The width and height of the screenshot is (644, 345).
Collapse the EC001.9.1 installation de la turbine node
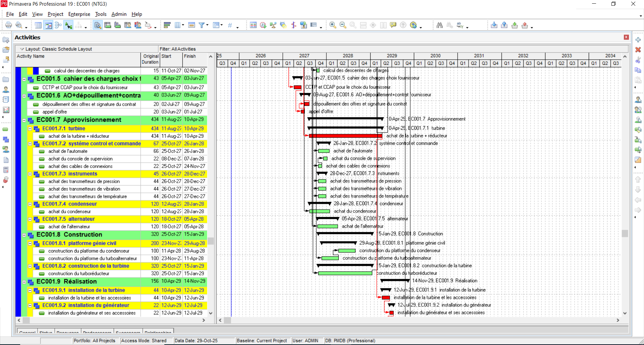coord(30,290)
